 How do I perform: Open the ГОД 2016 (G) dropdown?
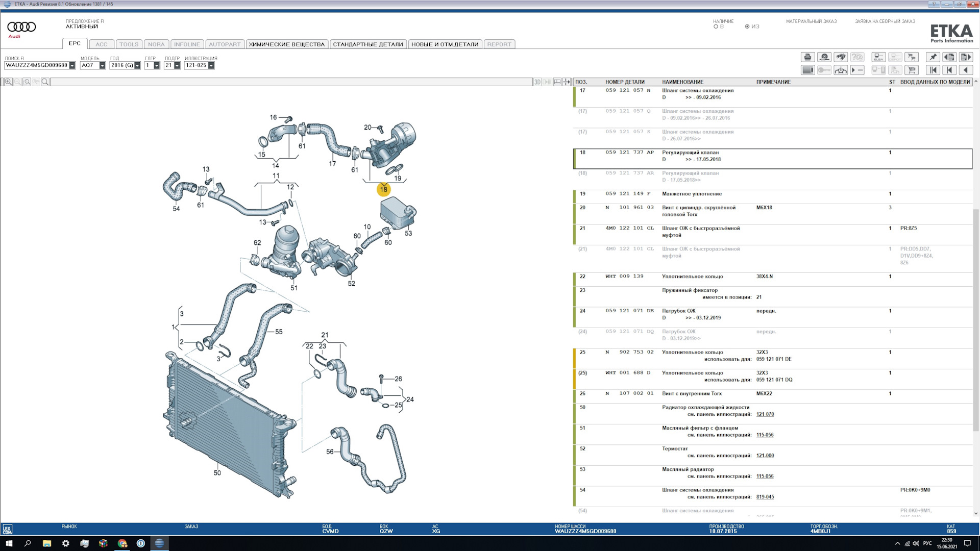click(137, 65)
